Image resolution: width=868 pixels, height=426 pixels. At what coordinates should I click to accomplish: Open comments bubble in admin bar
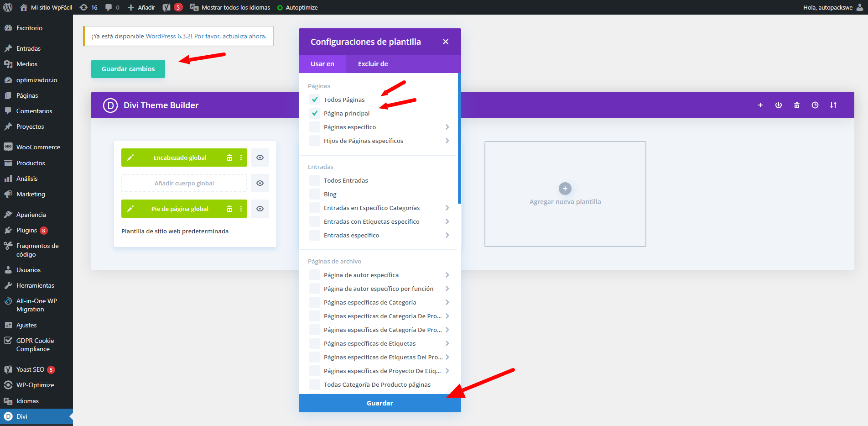(x=112, y=7)
